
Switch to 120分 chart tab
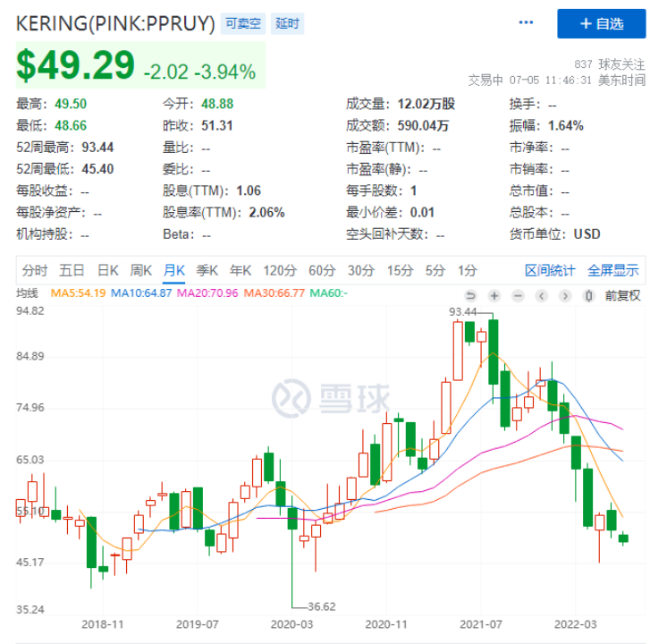pyautogui.click(x=280, y=270)
